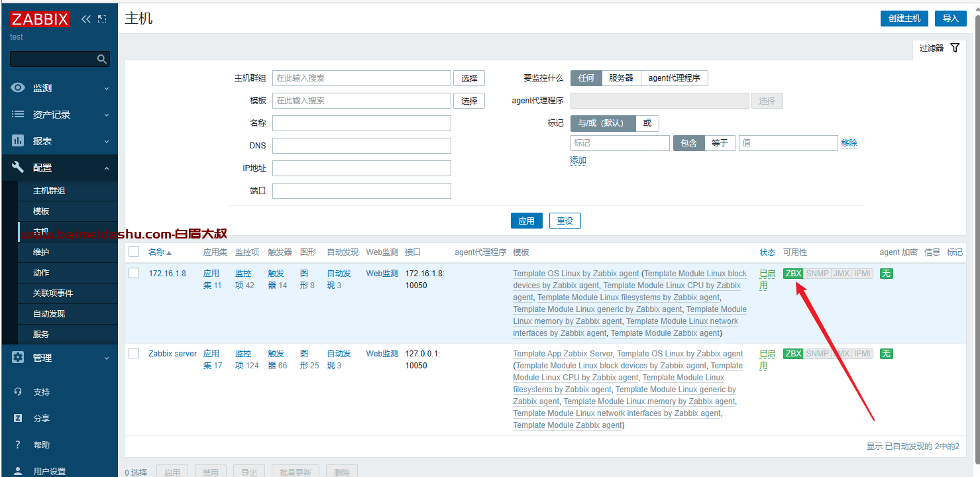Open 服务 in the sidebar

coord(41,335)
